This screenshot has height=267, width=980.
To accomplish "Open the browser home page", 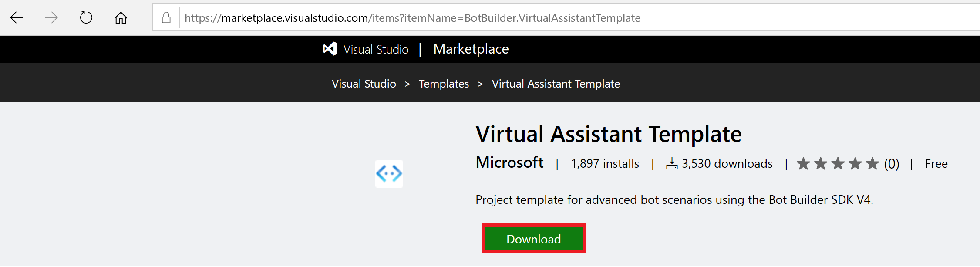I will (121, 18).
